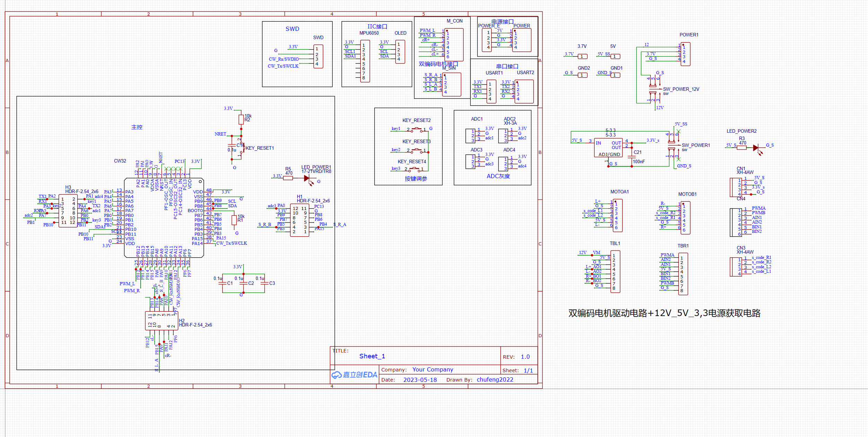Click the blue SWD section title
The image size is (868, 437).
point(292,29)
